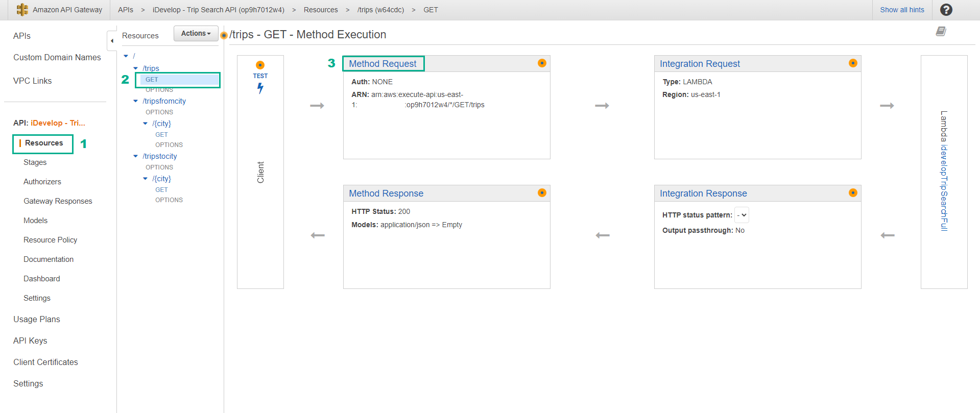The image size is (980, 413).
Task: Click the hint dot on Integration Response
Action: [x=853, y=192]
